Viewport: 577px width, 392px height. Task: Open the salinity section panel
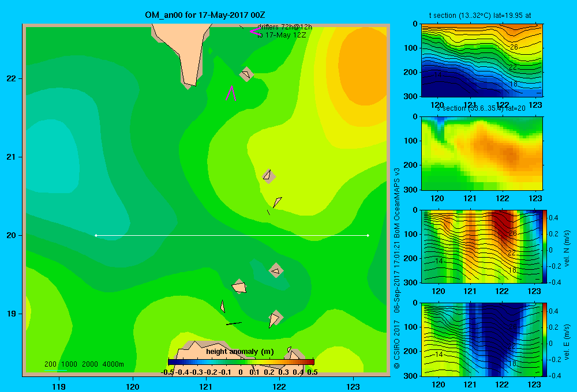click(482, 153)
